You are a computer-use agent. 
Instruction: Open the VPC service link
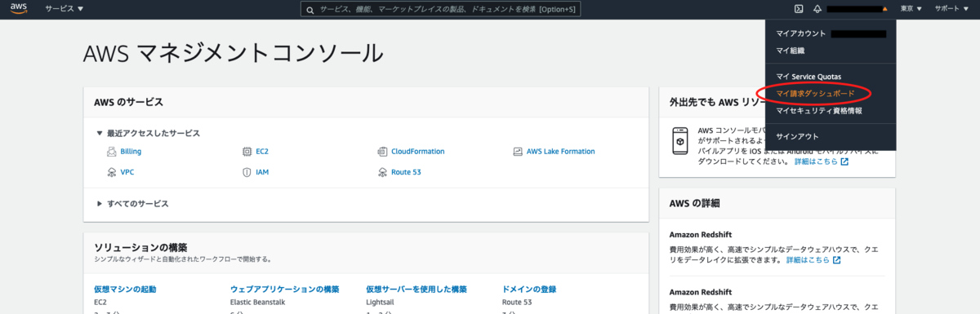[127, 172]
